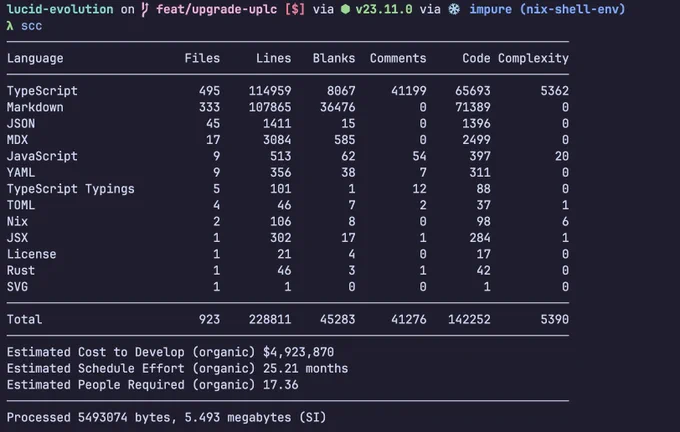This screenshot has height=432, width=680.
Task: Click the 'TypeScript' language row label
Action: tap(42, 91)
